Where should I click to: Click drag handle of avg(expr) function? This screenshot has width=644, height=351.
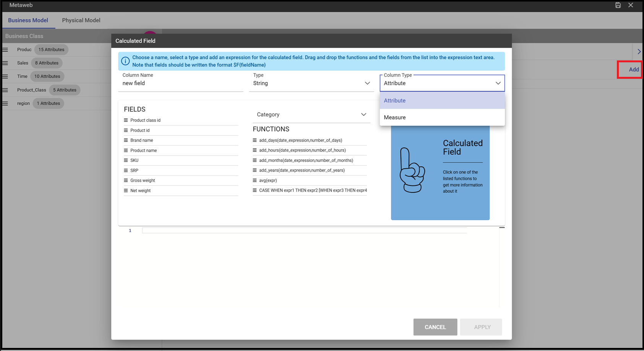click(x=255, y=180)
